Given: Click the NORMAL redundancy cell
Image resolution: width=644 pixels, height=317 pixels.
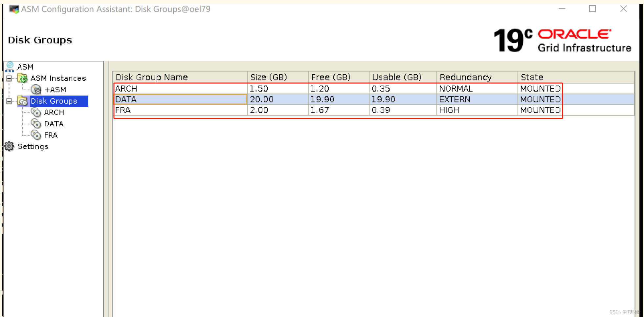Looking at the screenshot, I should pos(477,89).
